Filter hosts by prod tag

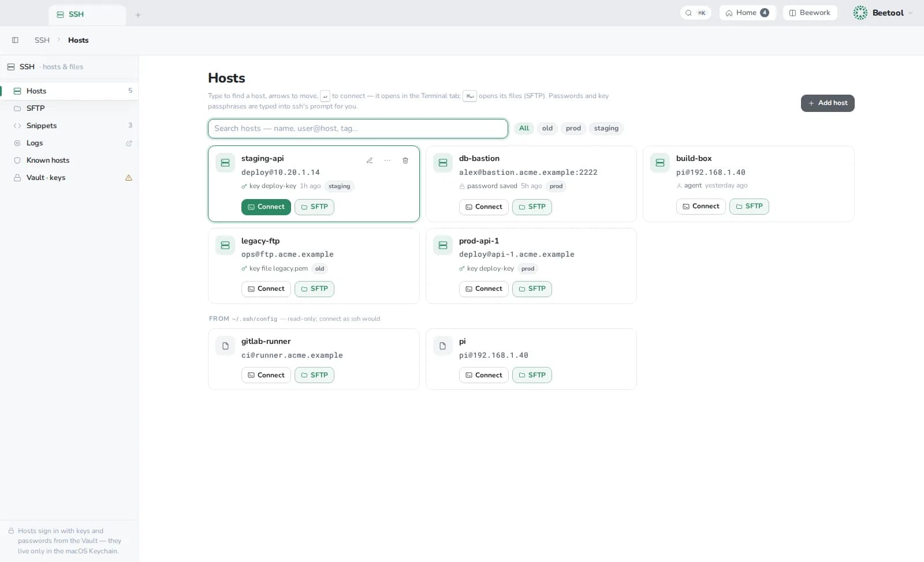pos(573,128)
